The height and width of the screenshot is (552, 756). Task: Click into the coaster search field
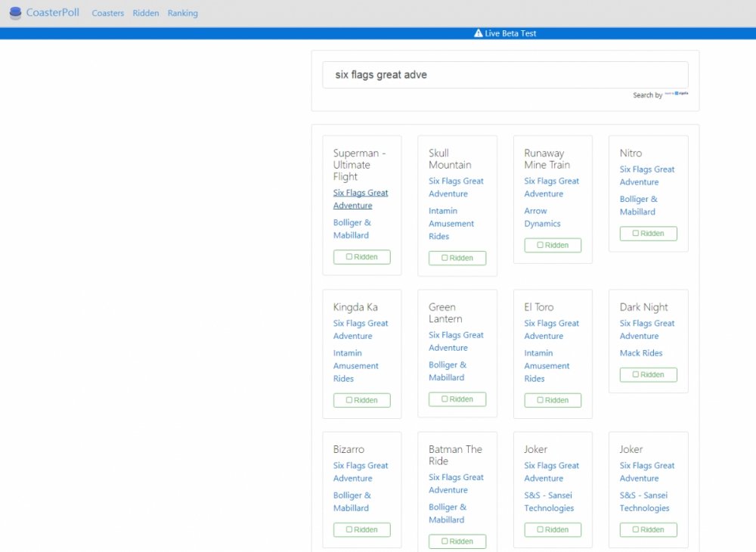tap(505, 75)
